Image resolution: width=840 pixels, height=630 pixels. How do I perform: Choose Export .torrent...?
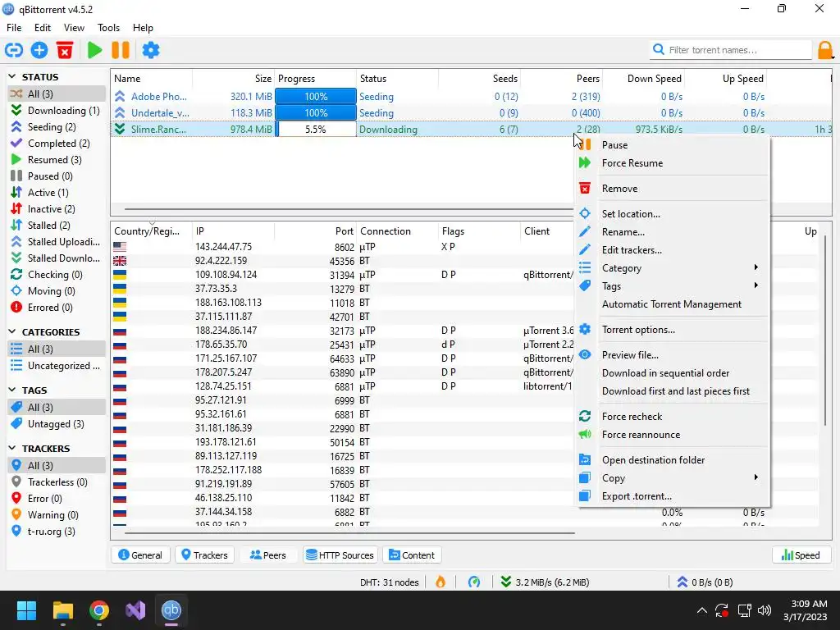(672, 496)
